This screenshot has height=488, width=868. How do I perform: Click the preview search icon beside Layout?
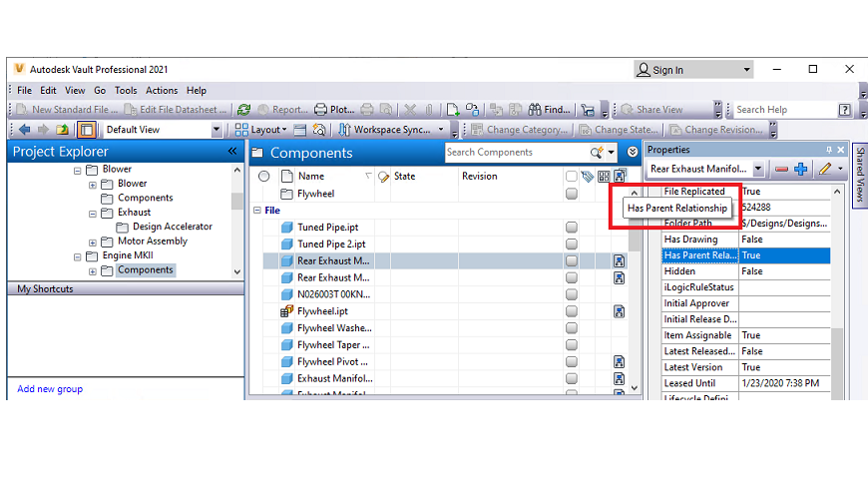pyautogui.click(x=319, y=130)
